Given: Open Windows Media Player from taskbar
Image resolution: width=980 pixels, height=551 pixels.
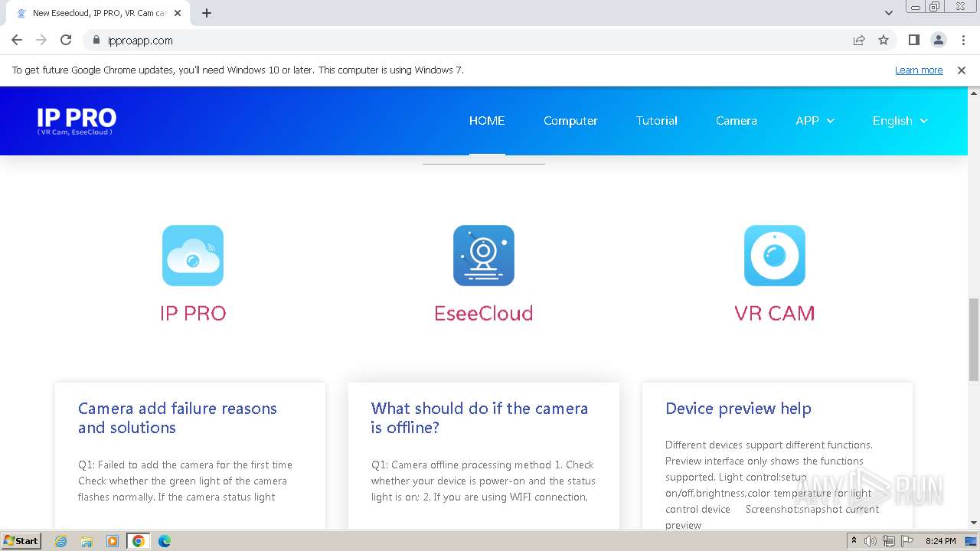Looking at the screenshot, I should [113, 541].
